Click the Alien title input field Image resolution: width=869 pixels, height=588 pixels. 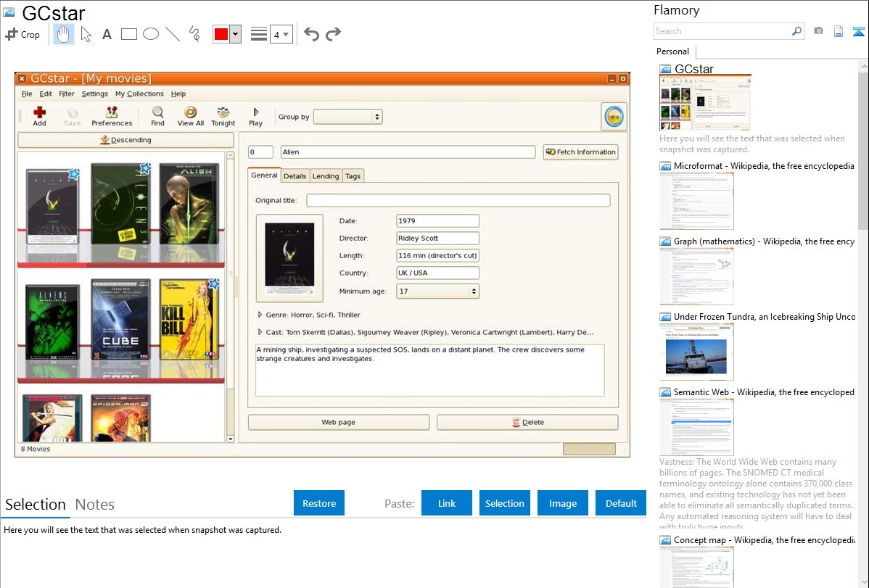(408, 152)
